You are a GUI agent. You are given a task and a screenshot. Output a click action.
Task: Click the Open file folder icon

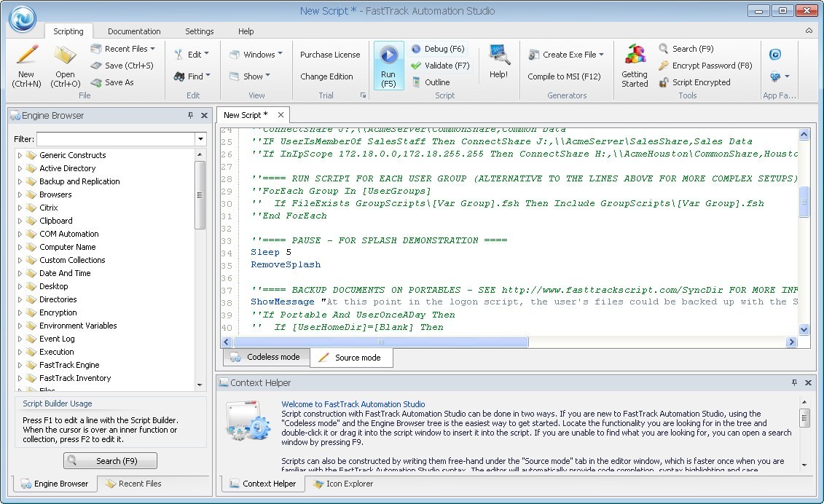(x=65, y=55)
